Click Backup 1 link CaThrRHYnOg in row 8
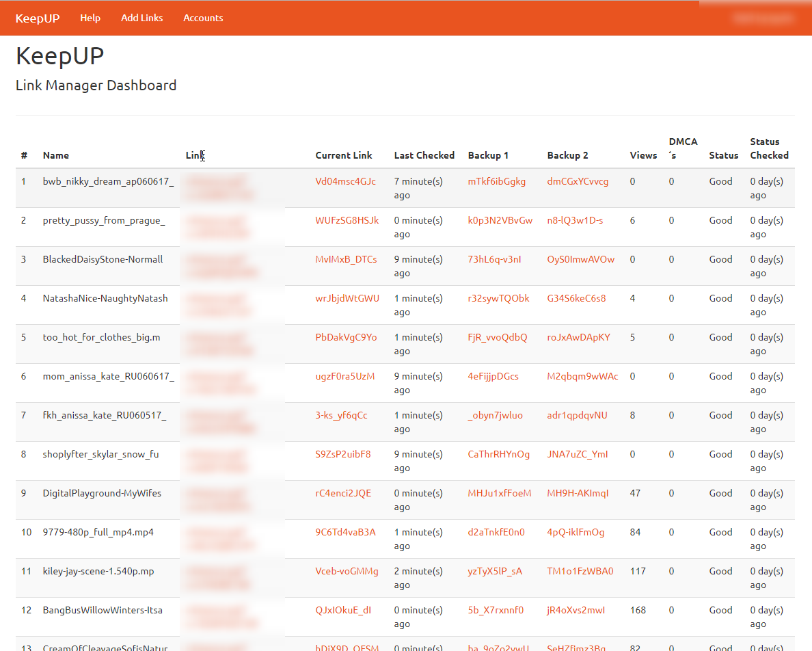Viewport: 812px width, 651px height. pyautogui.click(x=498, y=454)
